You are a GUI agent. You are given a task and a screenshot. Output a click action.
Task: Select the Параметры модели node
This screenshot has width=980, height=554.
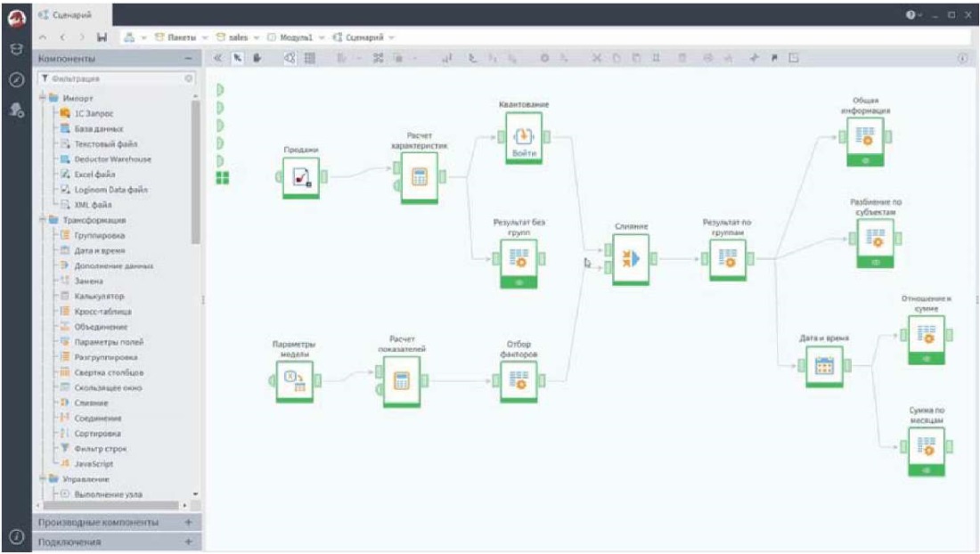[x=295, y=380]
